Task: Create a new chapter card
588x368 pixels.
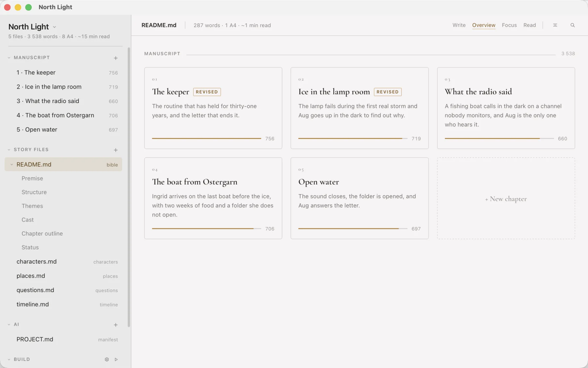Action: point(506,199)
